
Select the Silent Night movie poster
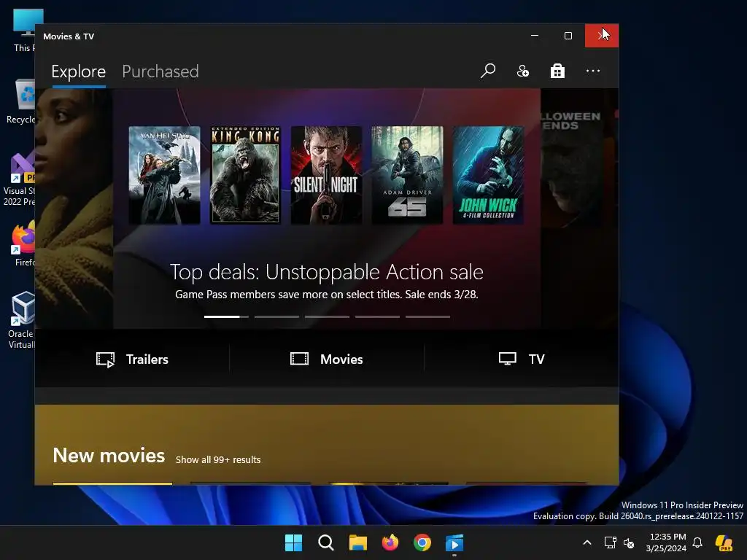click(x=326, y=175)
